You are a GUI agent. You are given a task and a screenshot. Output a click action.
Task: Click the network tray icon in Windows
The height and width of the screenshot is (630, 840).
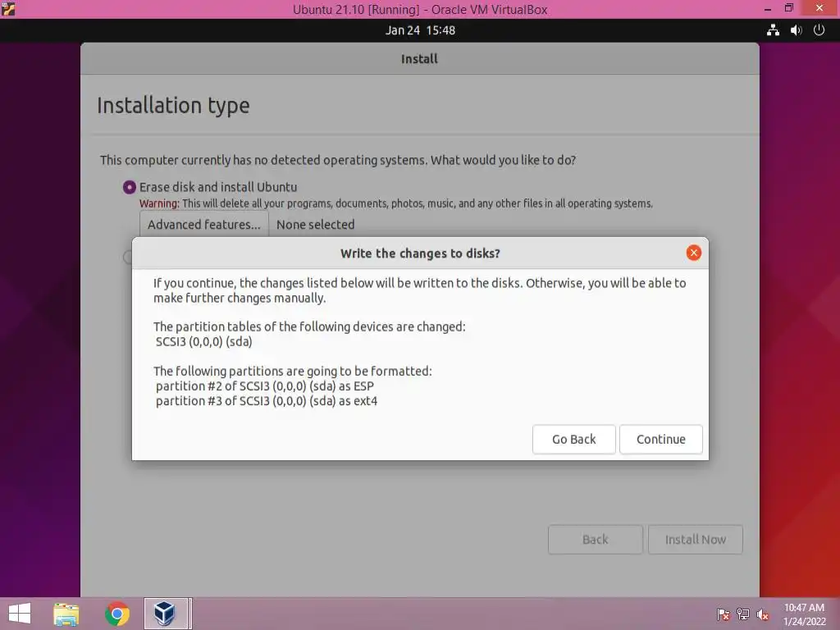pyautogui.click(x=743, y=614)
